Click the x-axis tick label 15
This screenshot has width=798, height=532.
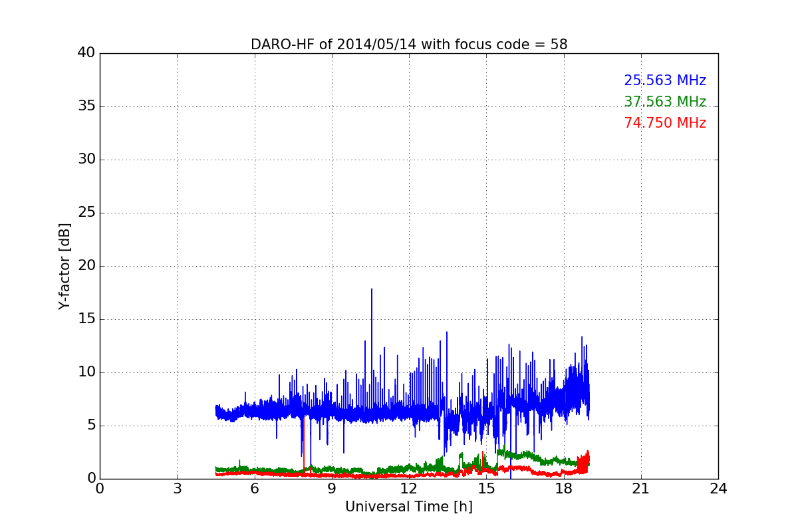coord(486,488)
